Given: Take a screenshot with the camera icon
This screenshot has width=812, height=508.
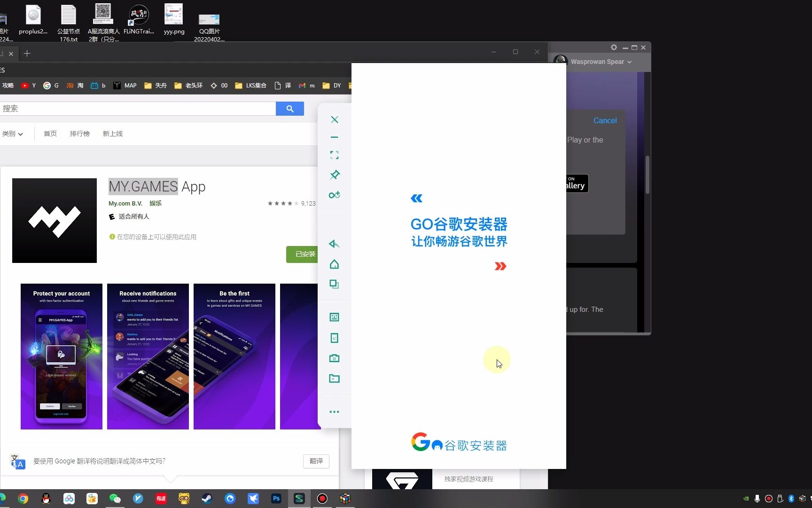Looking at the screenshot, I should point(334,358).
